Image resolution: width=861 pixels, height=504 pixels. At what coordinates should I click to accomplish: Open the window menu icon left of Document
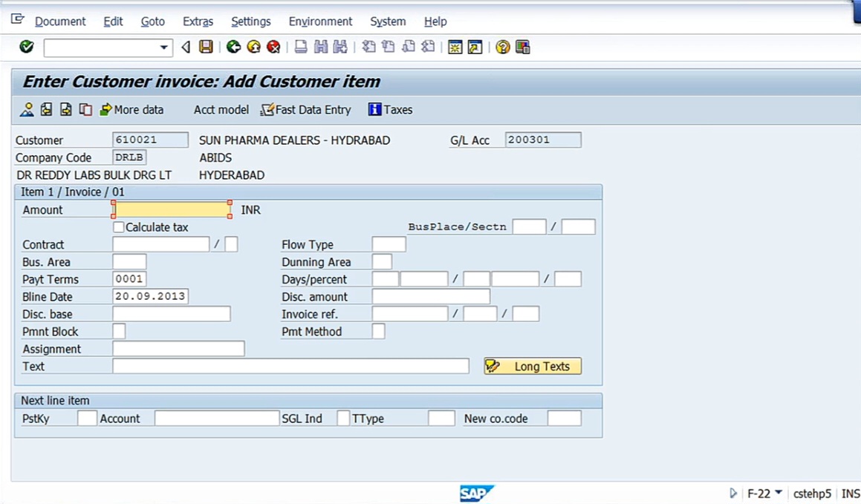tap(18, 20)
